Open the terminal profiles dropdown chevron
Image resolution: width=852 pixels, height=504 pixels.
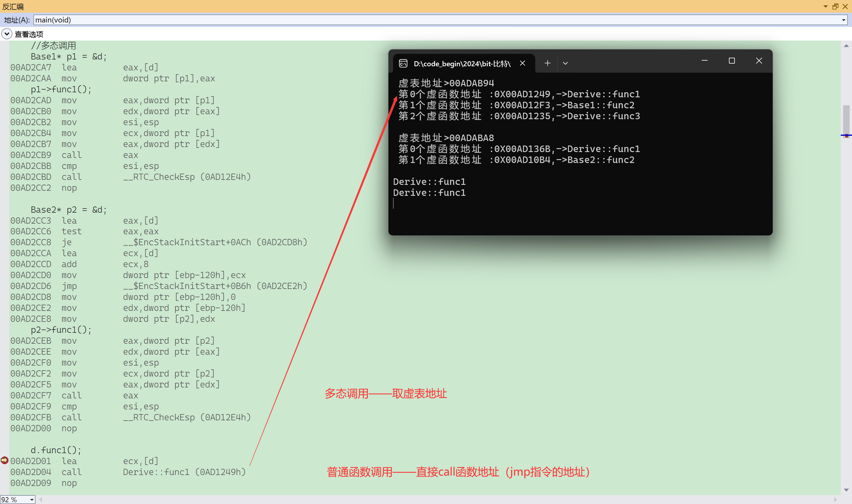[x=565, y=63]
